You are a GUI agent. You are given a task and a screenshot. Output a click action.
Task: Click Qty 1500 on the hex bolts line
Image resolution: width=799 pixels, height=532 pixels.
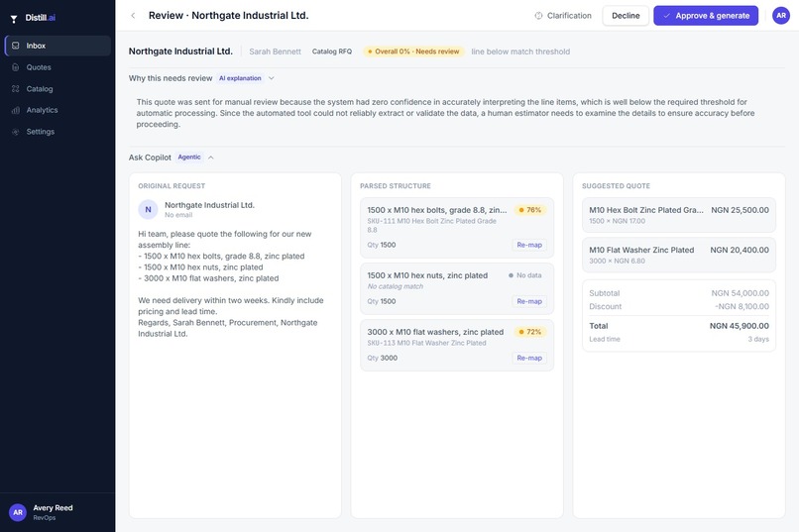382,245
